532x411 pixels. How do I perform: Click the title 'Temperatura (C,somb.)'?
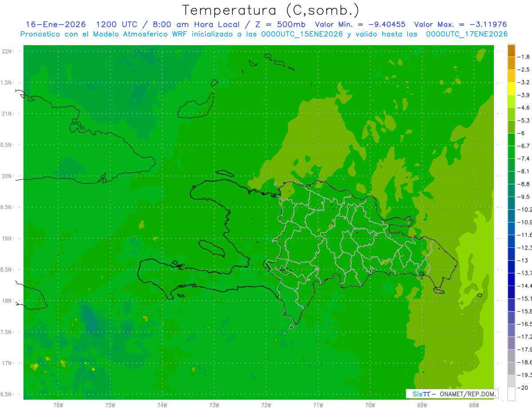tap(271, 10)
